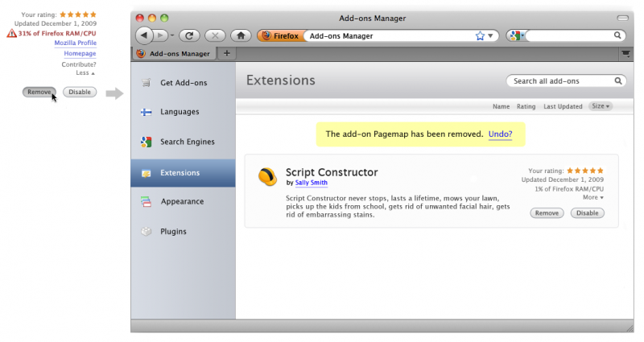
Task: Open a new tab with plus button
Action: click(x=227, y=53)
